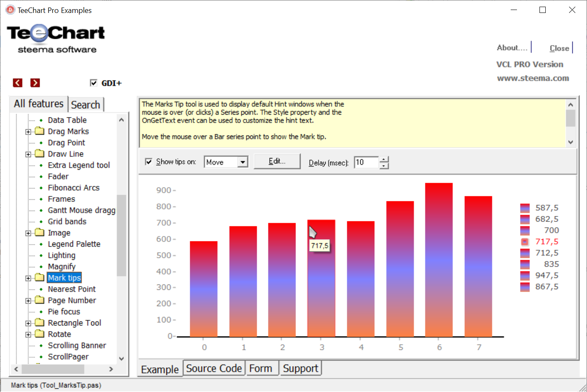Click the Drag Marks folder icon
Image resolution: width=587 pixels, height=392 pixels.
pyautogui.click(x=40, y=131)
